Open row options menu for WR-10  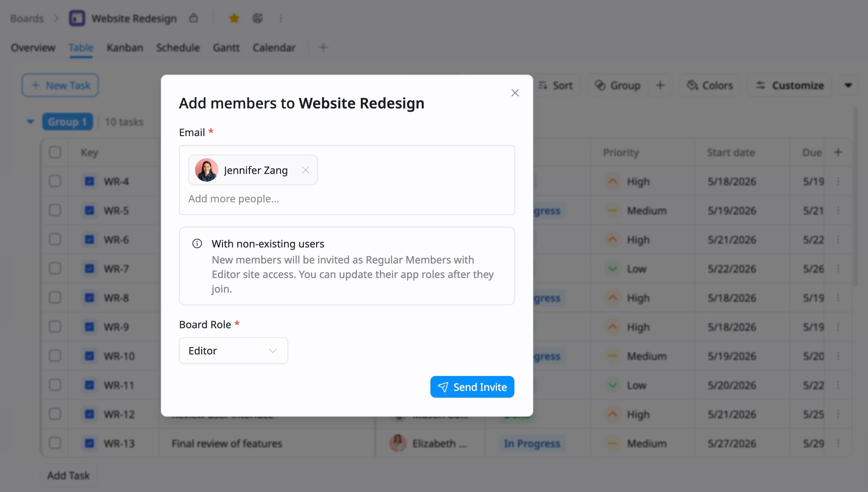pyautogui.click(x=838, y=356)
